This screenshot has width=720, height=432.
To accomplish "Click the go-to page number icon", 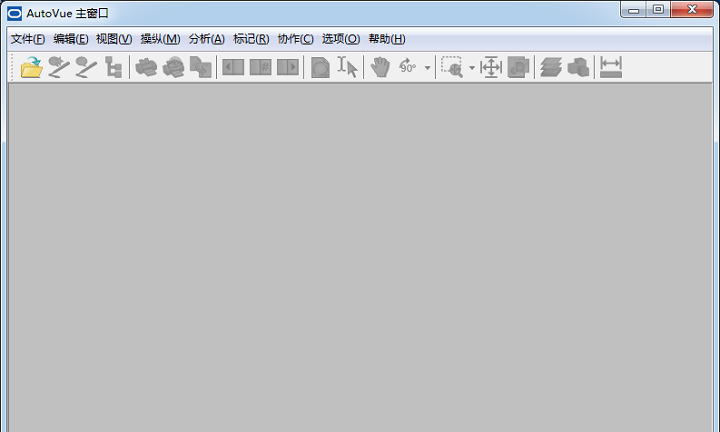I will pyautogui.click(x=260, y=67).
